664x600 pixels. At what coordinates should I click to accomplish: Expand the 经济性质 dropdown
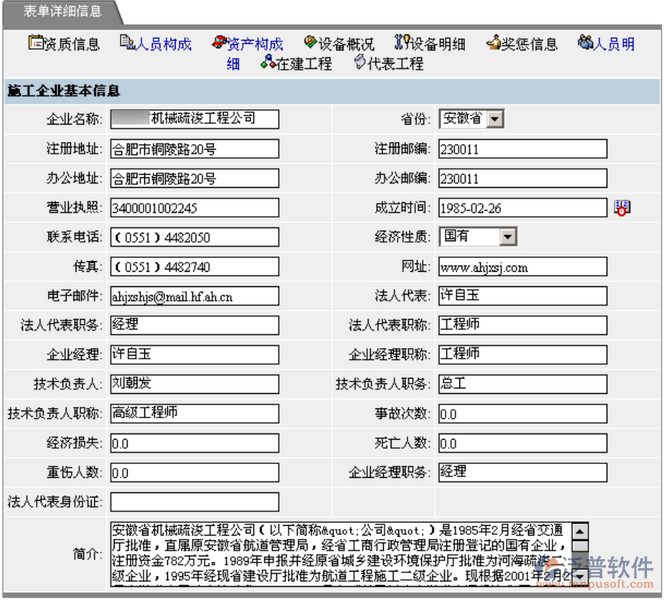click(x=507, y=237)
